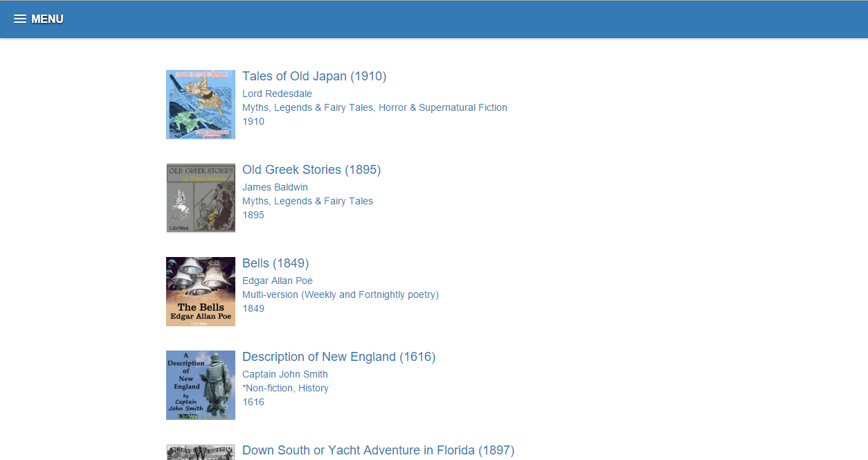The width and height of the screenshot is (868, 460).
Task: Open Horror & Supernatural Fiction category
Action: tap(442, 107)
